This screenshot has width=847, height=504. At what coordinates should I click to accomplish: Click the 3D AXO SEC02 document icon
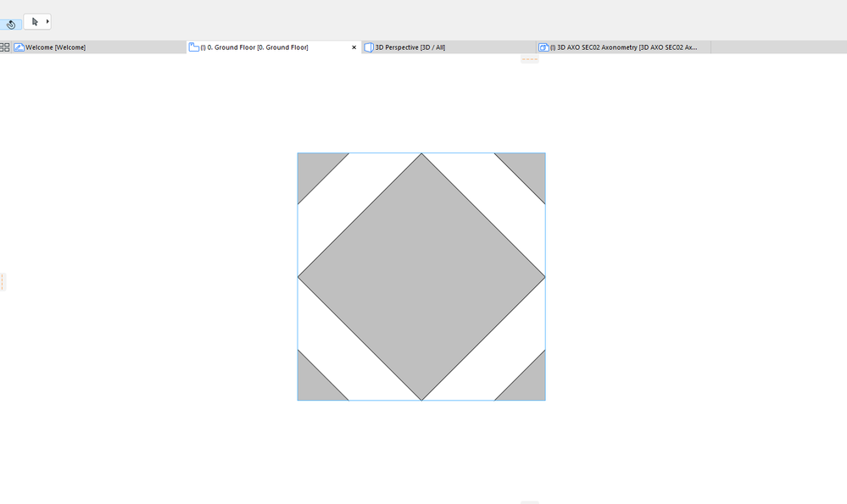click(x=543, y=47)
